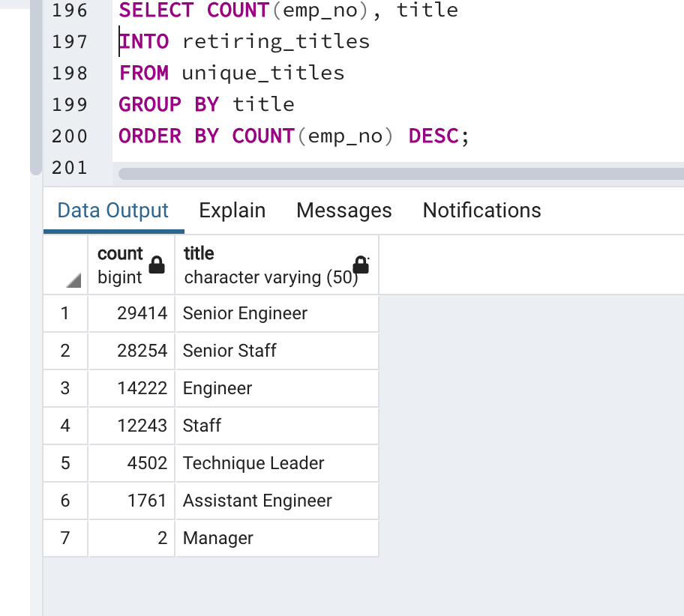Select all rows via grid corner triangle
This screenshot has width=684, height=616.
(73, 280)
